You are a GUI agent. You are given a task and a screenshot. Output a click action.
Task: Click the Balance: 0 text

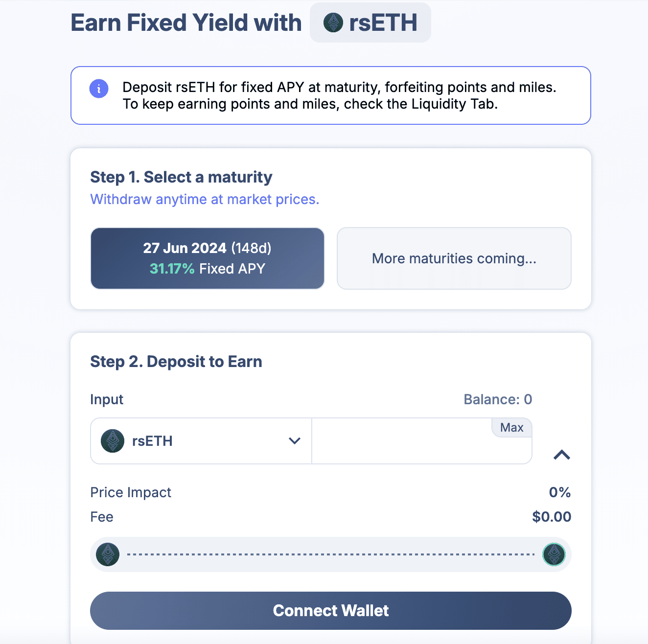pyautogui.click(x=498, y=400)
